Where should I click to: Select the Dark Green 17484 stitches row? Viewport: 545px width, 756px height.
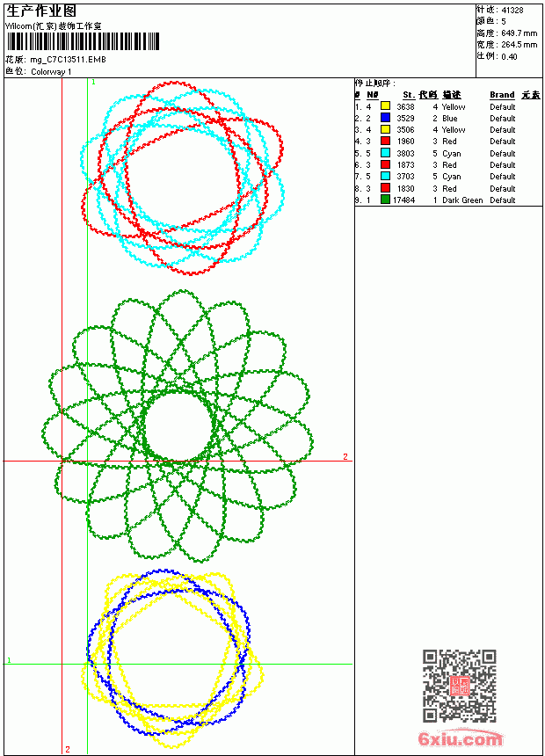(448, 200)
